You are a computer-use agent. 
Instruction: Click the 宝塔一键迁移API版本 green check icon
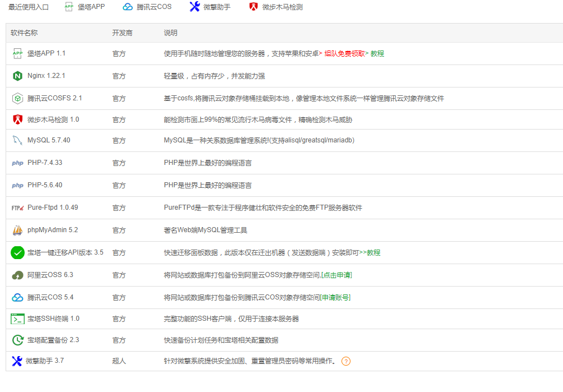tap(17, 253)
